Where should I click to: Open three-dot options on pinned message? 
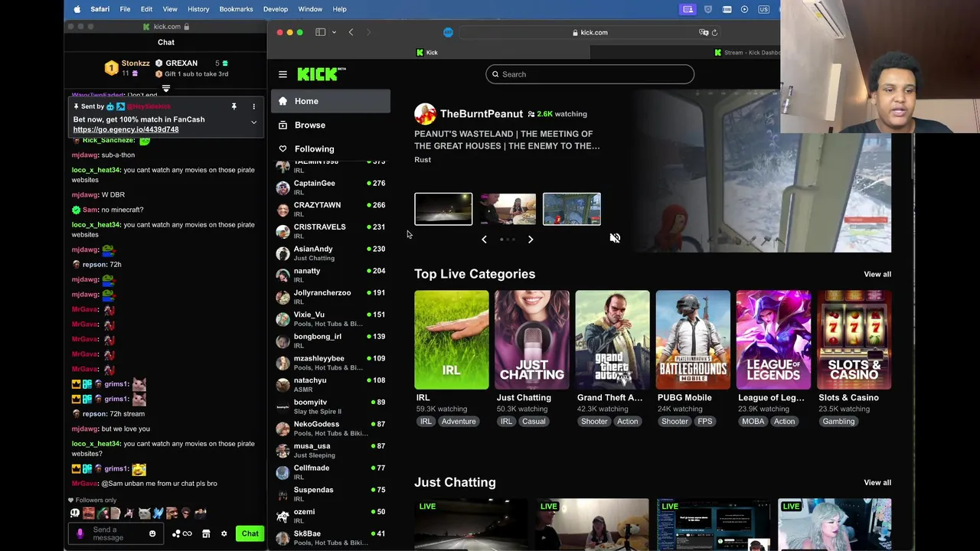point(253,106)
